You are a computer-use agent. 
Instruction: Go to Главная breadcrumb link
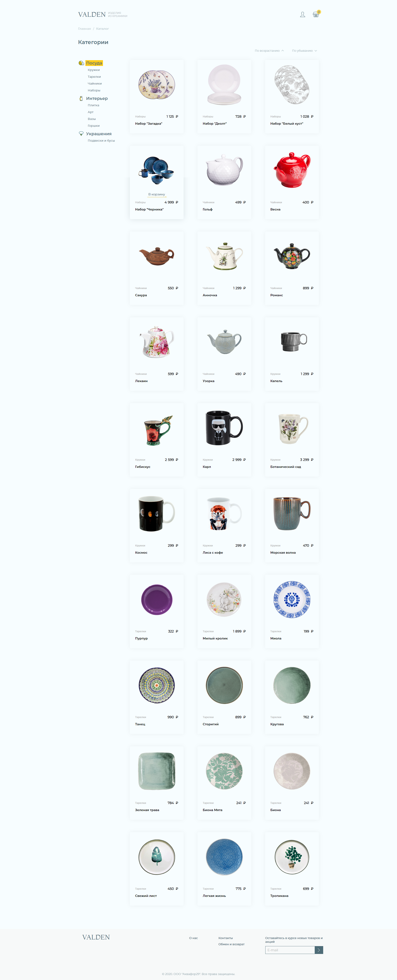pyautogui.click(x=85, y=29)
